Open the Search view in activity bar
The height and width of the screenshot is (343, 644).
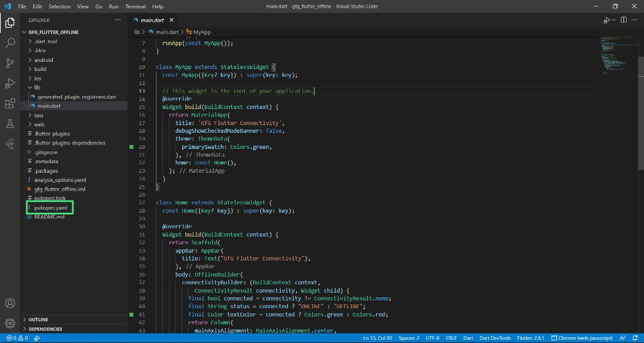pos(10,43)
